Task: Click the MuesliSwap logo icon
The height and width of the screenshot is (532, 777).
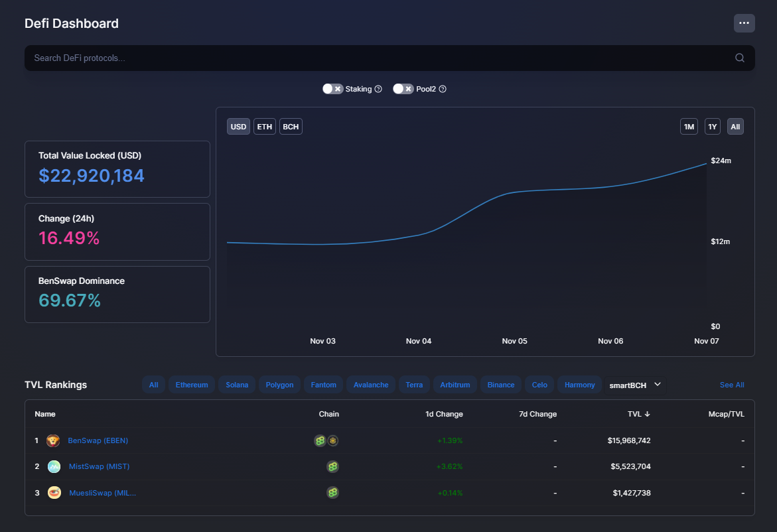Action: 54,493
